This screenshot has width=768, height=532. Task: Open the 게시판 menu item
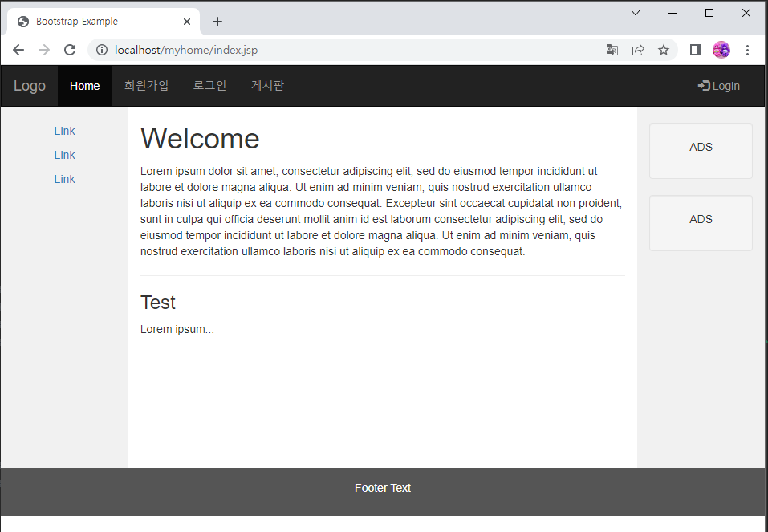267,86
